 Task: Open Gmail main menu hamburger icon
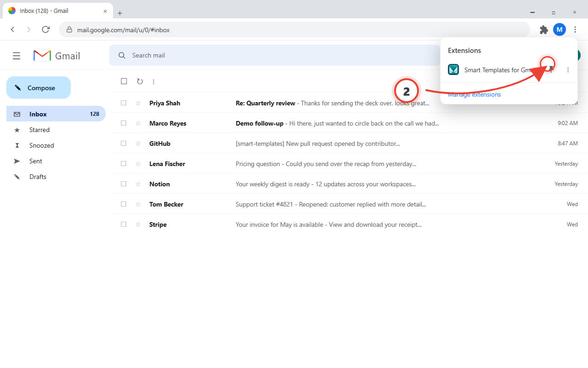tap(17, 56)
